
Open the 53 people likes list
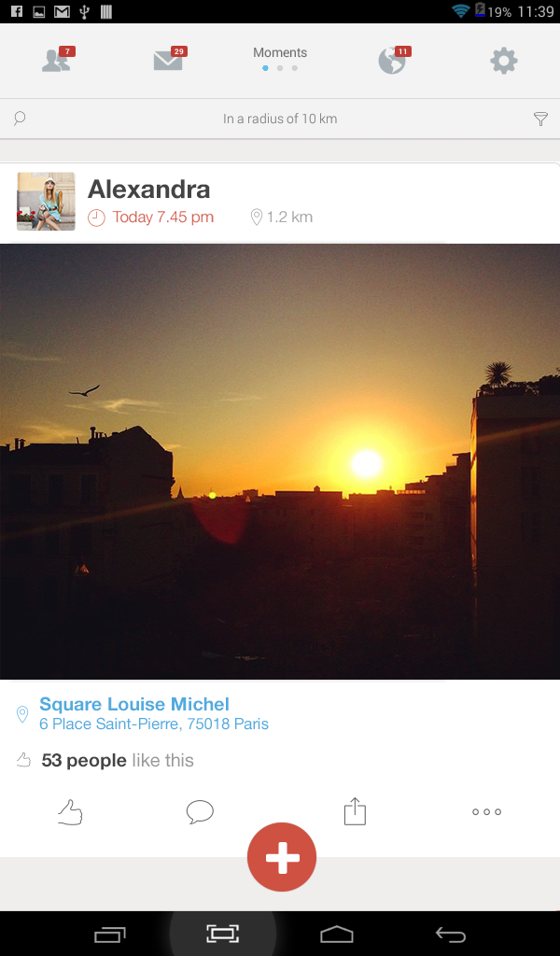tap(84, 760)
